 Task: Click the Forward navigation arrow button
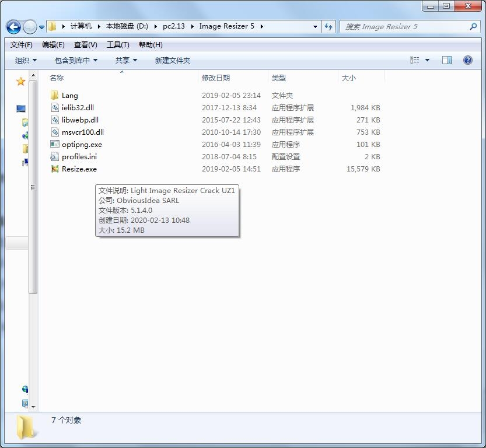click(30, 27)
